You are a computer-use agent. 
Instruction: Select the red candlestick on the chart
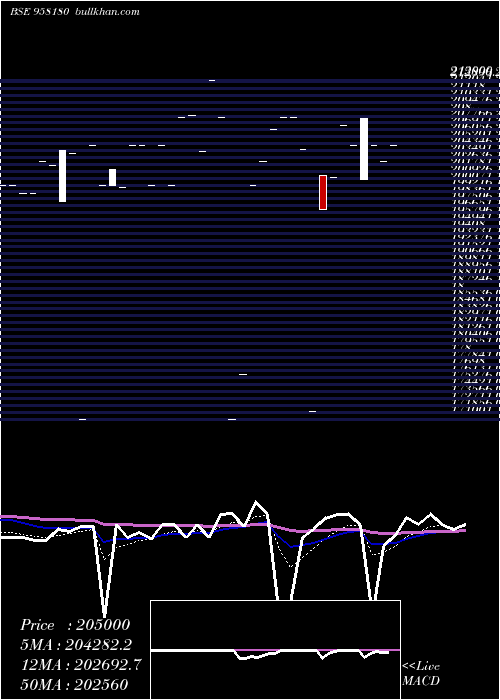323,192
